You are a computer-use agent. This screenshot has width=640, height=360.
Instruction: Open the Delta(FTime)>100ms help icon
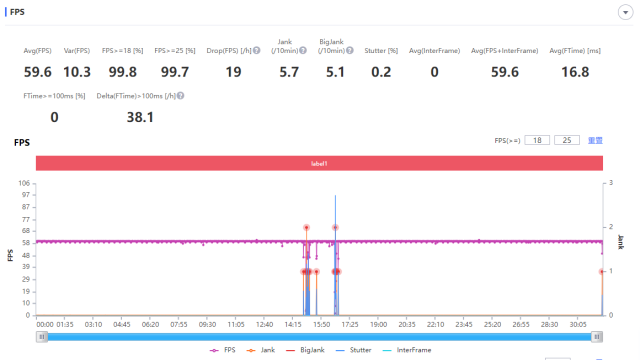pyautogui.click(x=180, y=96)
